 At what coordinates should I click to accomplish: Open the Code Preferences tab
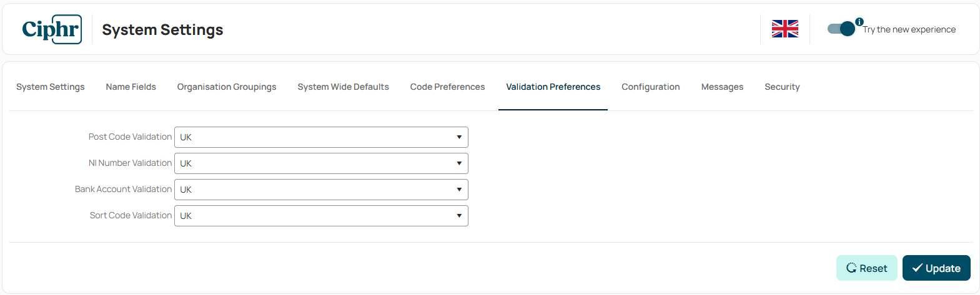pyautogui.click(x=448, y=87)
